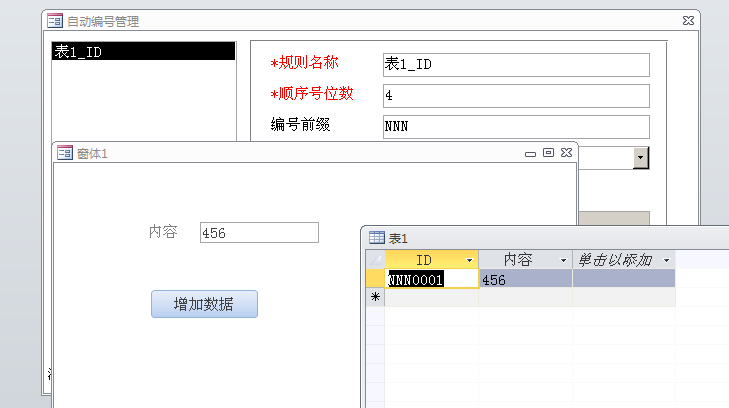Restore the 窗体1 window
The image size is (729, 408).
[549, 152]
